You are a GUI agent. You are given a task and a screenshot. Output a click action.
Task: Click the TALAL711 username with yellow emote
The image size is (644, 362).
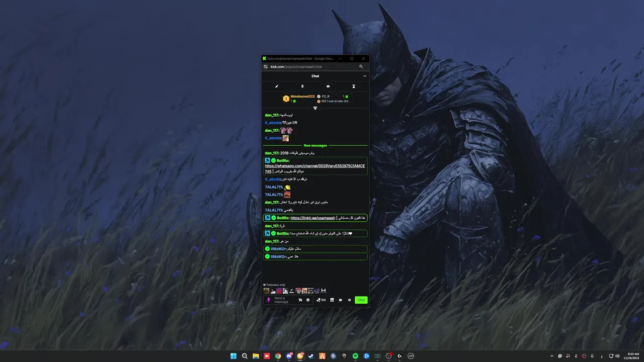274,187
